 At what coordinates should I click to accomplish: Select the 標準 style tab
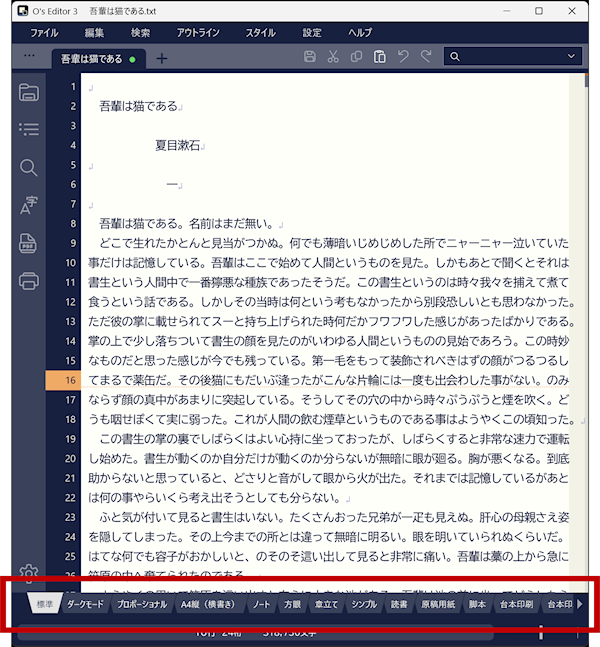point(45,604)
